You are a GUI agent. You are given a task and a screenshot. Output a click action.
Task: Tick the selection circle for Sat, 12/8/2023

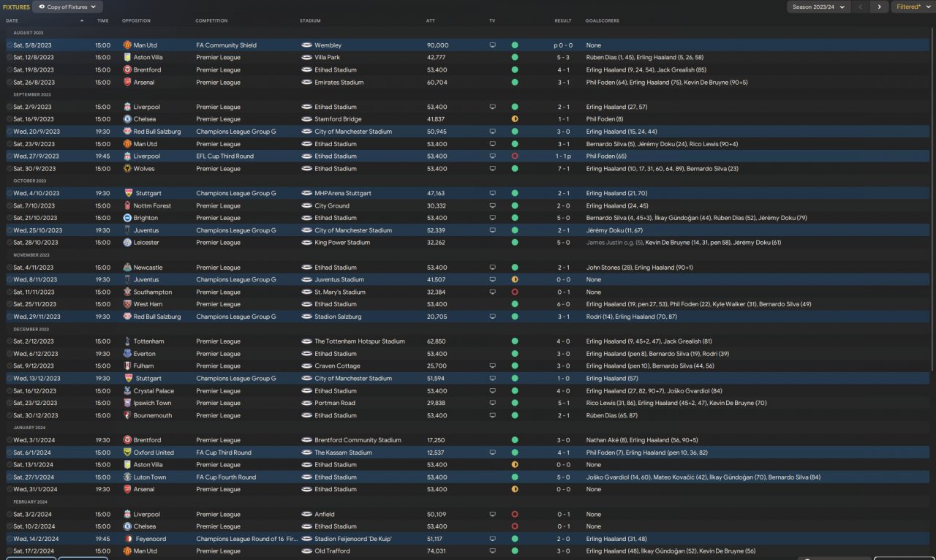10,58
